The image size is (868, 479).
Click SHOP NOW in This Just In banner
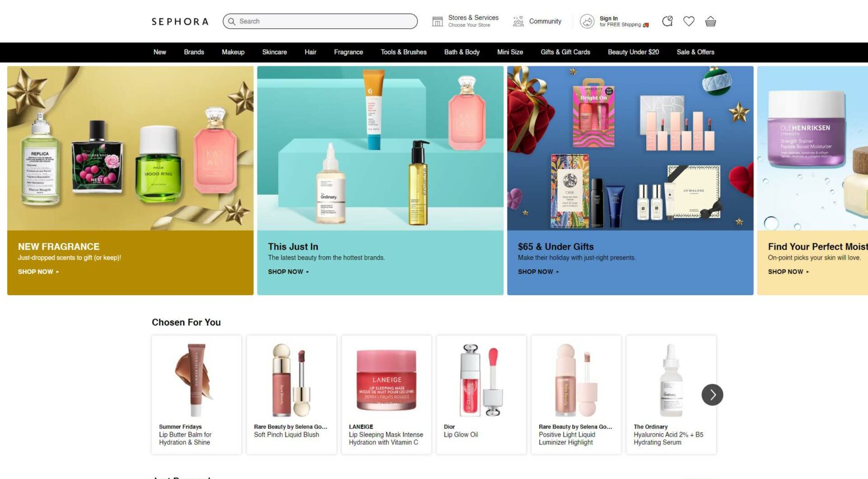point(285,272)
